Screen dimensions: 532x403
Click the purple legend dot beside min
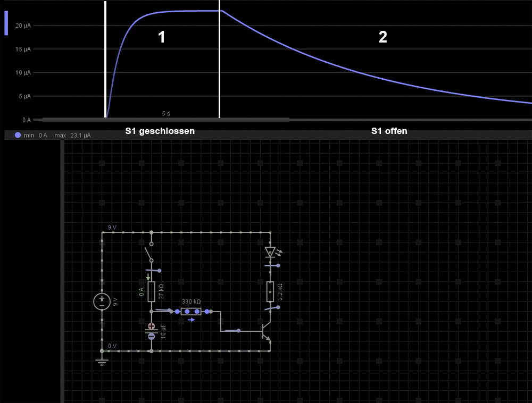pos(18,135)
